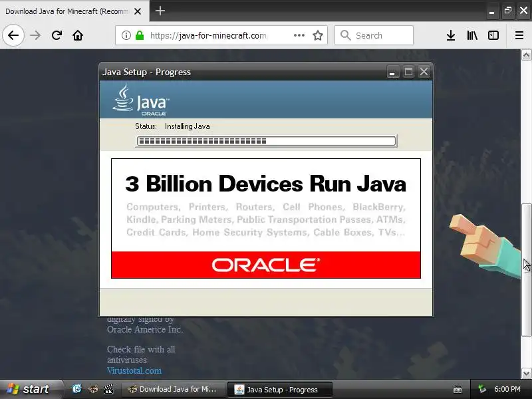532x399 pixels.
Task: Open page actions three-dot menu
Action: pos(299,35)
